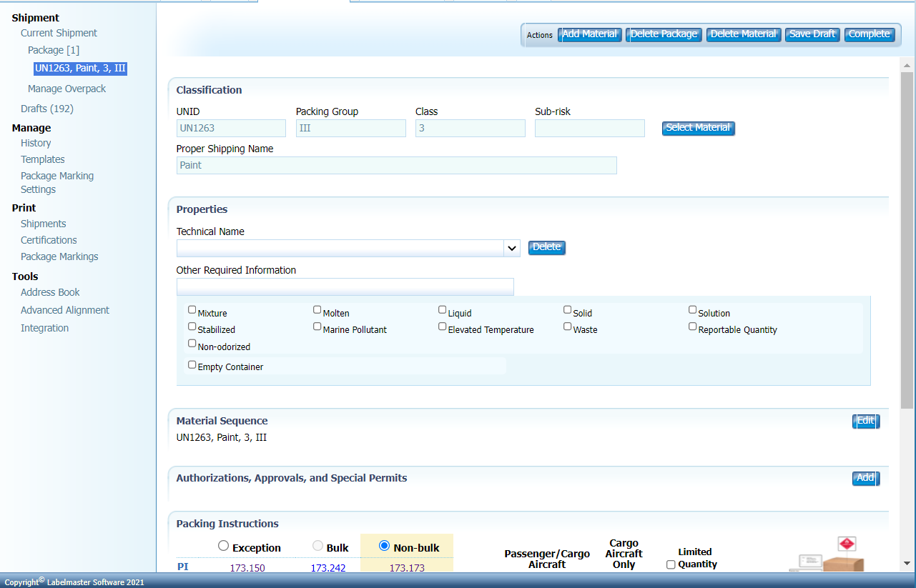Click the Add Material action button

click(x=589, y=34)
